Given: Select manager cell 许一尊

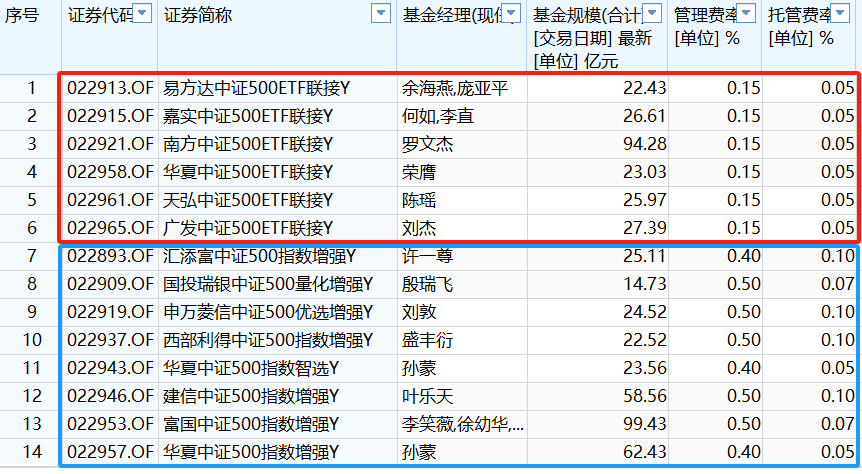Looking at the screenshot, I should tap(427, 256).
